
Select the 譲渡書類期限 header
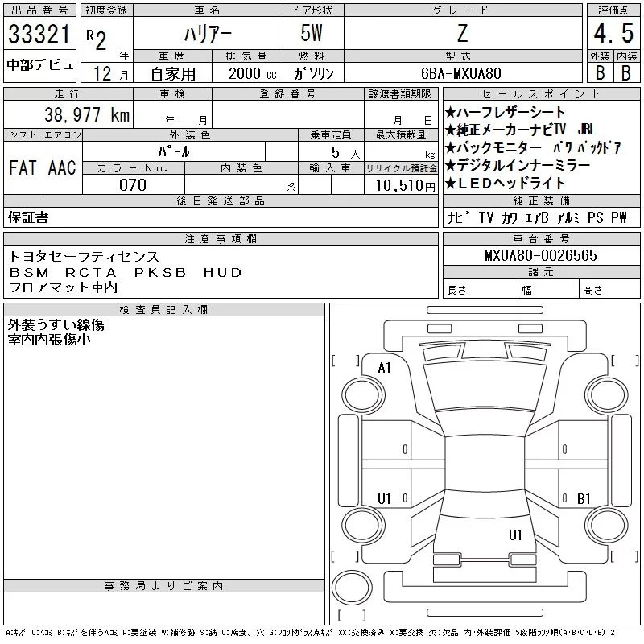click(400, 94)
